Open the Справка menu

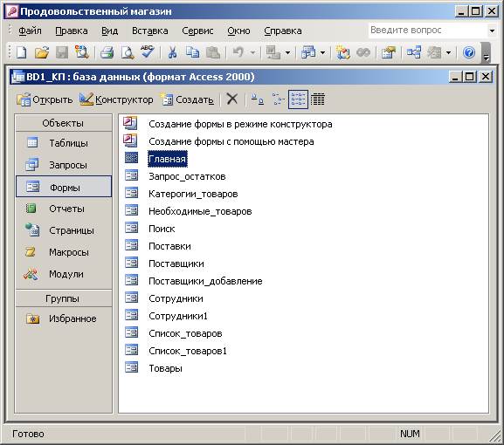pyautogui.click(x=283, y=31)
